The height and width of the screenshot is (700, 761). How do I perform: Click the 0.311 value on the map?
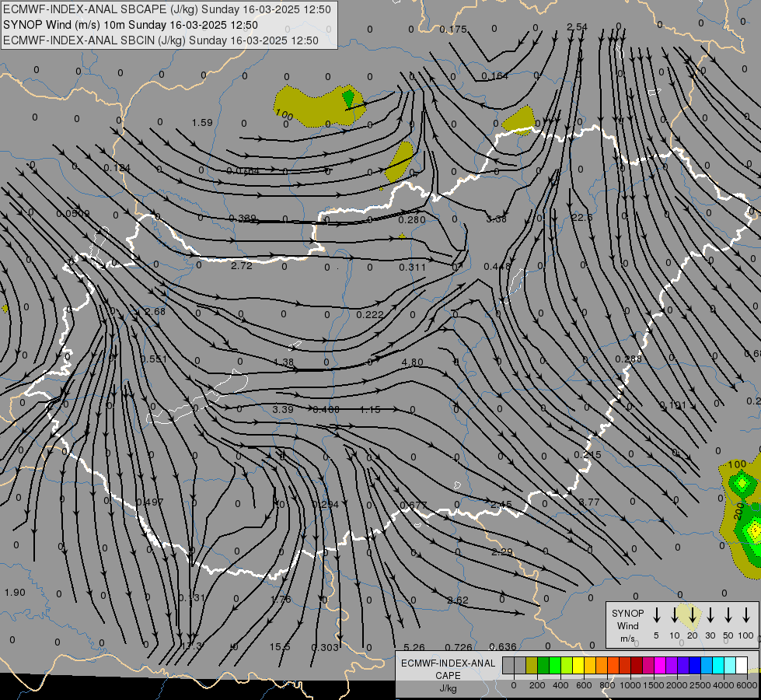pyautogui.click(x=413, y=268)
